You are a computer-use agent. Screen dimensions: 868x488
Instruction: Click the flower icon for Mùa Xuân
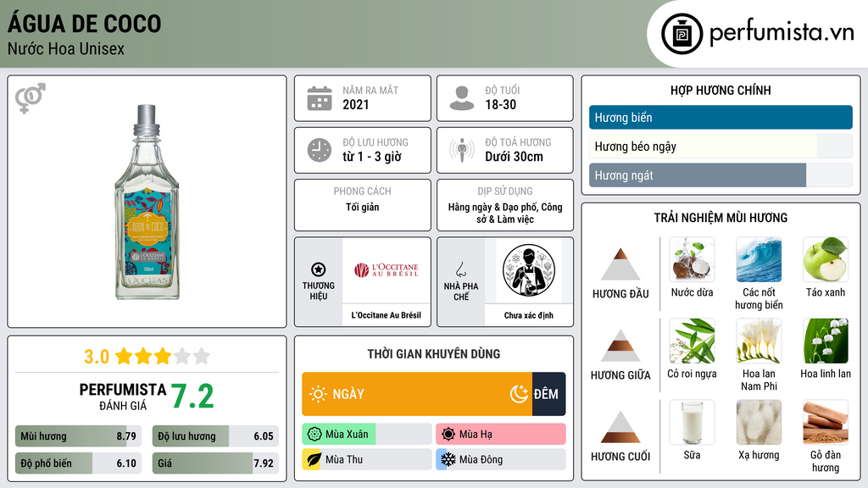[x=314, y=435]
